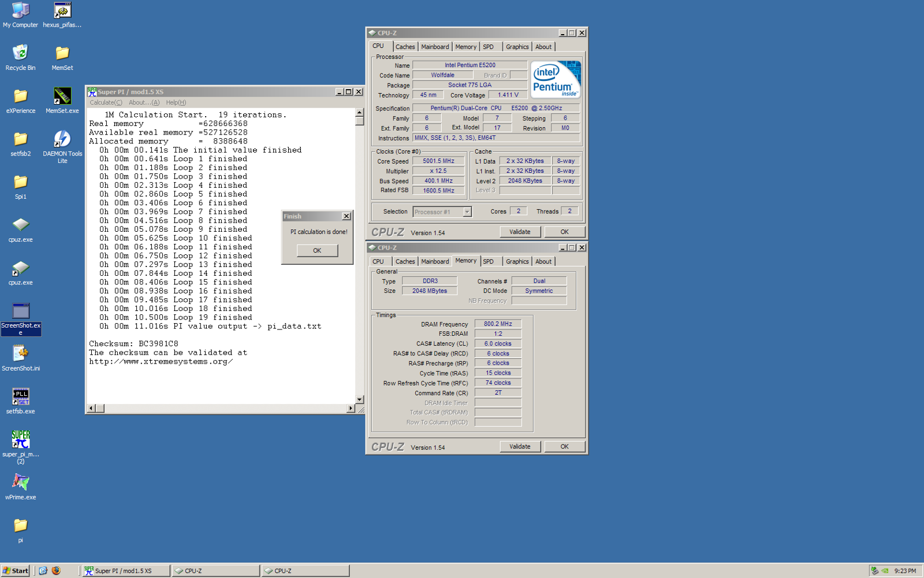Click Intel Pentium E5200 name field
The height and width of the screenshot is (578, 924).
(x=470, y=65)
